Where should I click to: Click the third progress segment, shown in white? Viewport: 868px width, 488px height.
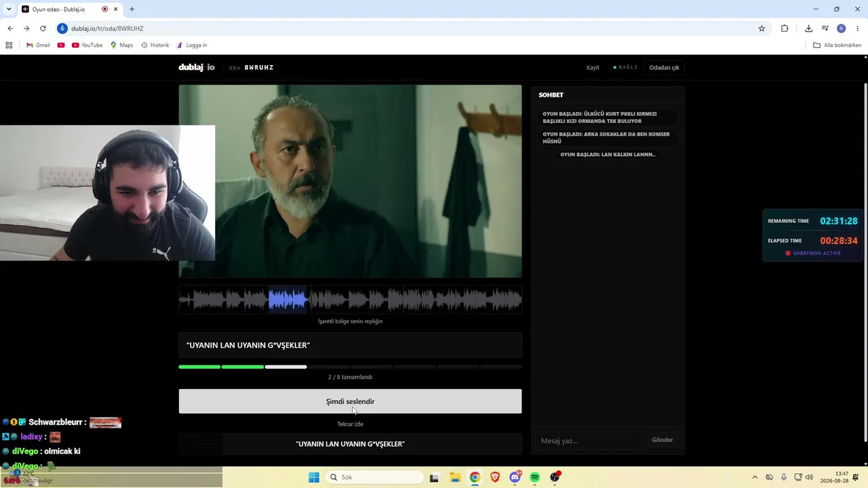point(285,367)
